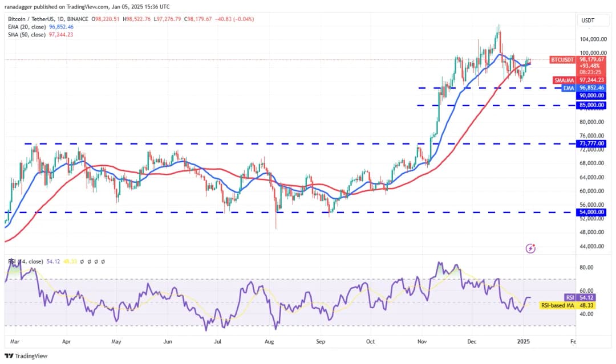Click the 54,000.00 horizontal line price tag

click(592, 212)
